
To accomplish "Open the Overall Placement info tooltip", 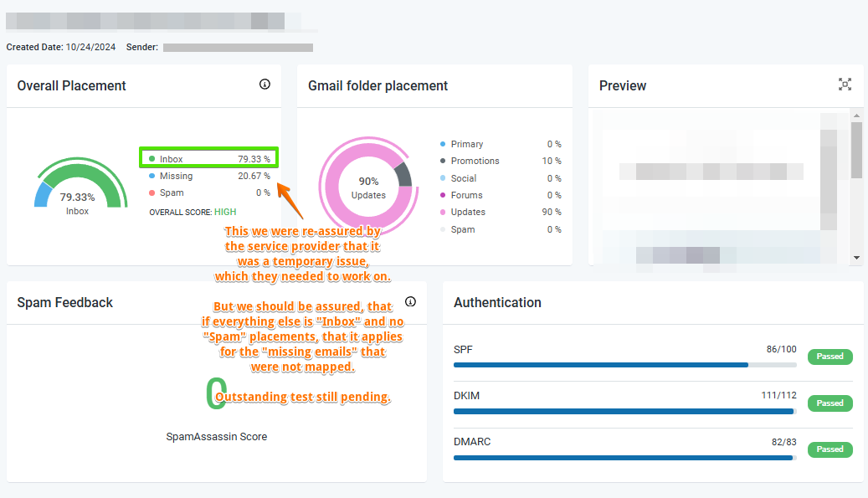I will [265, 85].
